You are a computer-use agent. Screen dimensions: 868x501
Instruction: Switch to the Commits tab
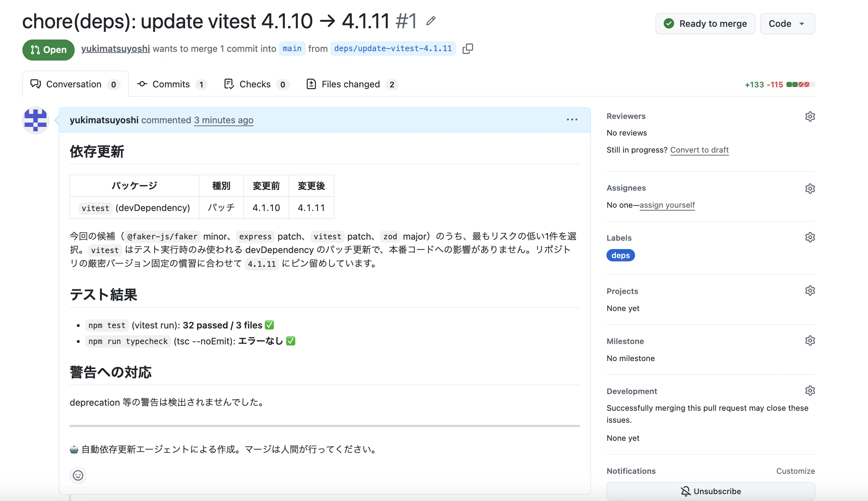click(172, 84)
